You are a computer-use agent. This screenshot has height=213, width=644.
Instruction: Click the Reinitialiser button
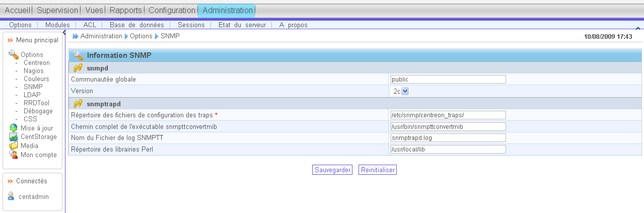click(x=378, y=170)
